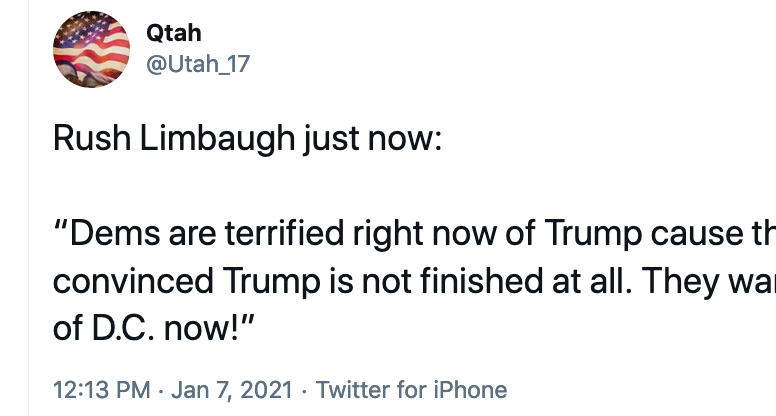Open the @Utah_17 handle link

point(198,64)
